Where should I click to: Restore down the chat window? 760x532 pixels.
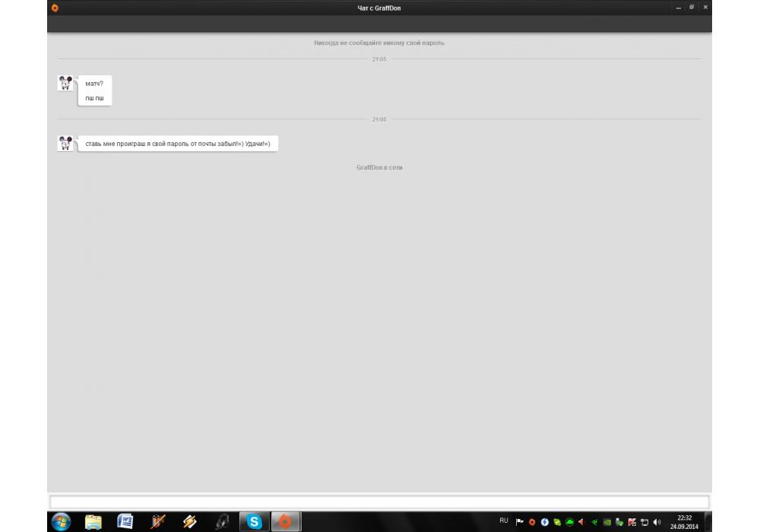click(x=692, y=7)
